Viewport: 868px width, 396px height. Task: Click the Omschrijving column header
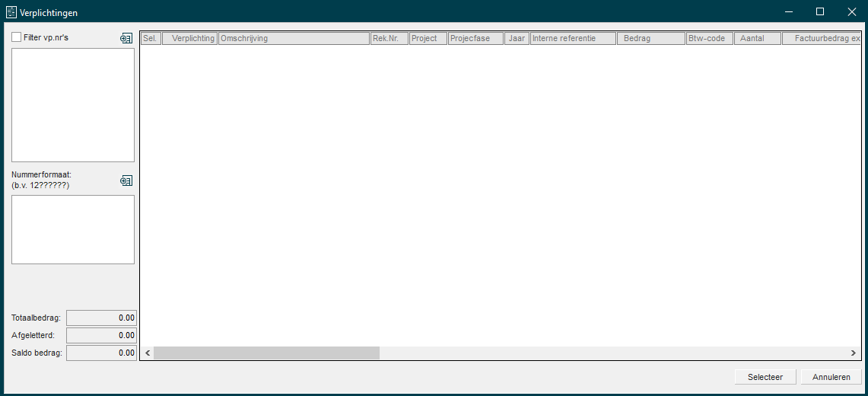294,39
